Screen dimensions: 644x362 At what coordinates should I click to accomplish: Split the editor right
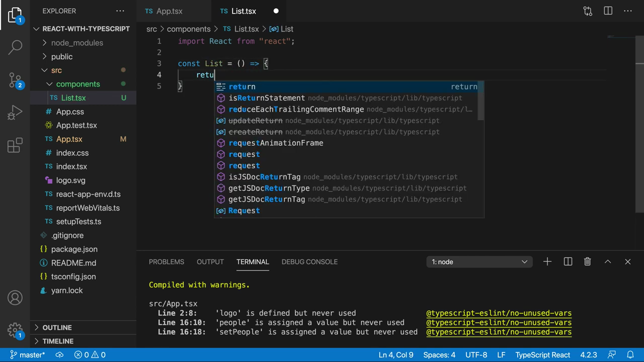608,11
